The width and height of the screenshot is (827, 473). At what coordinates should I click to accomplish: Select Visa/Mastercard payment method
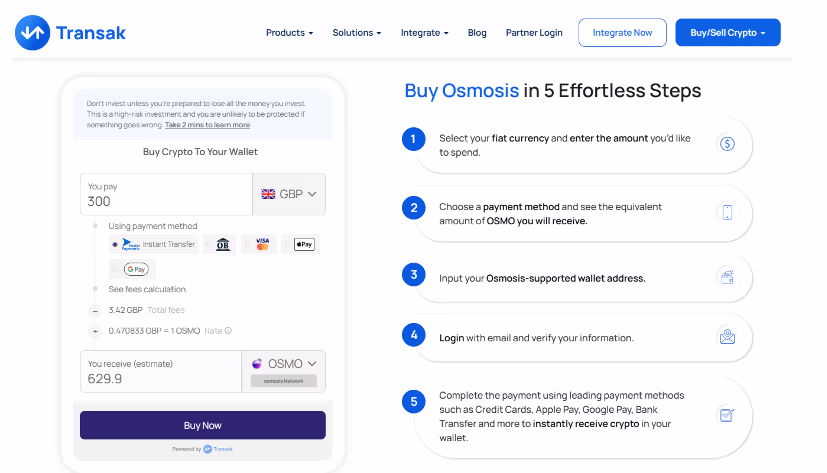click(262, 244)
